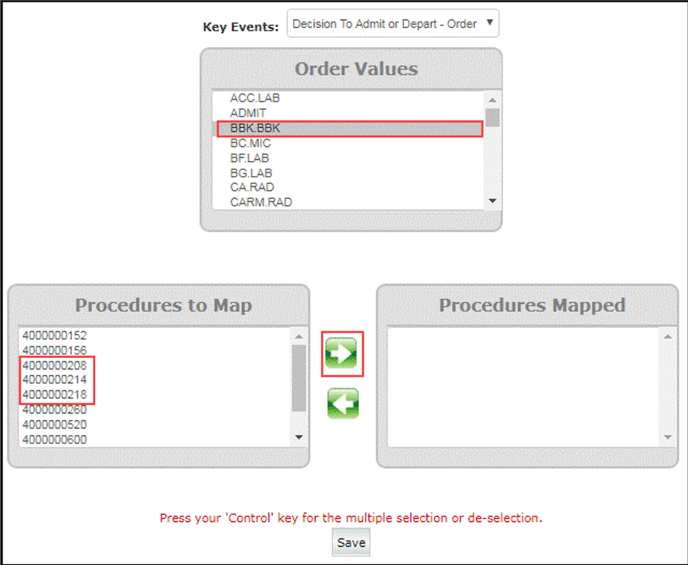Select BG.LAB in Order Values
The width and height of the screenshot is (688, 565).
click(x=350, y=173)
